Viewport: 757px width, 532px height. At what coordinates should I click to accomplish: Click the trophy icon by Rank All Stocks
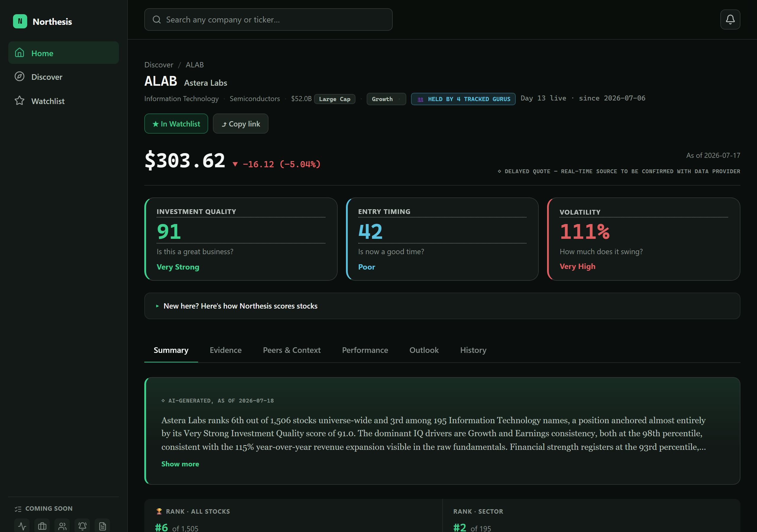click(159, 511)
